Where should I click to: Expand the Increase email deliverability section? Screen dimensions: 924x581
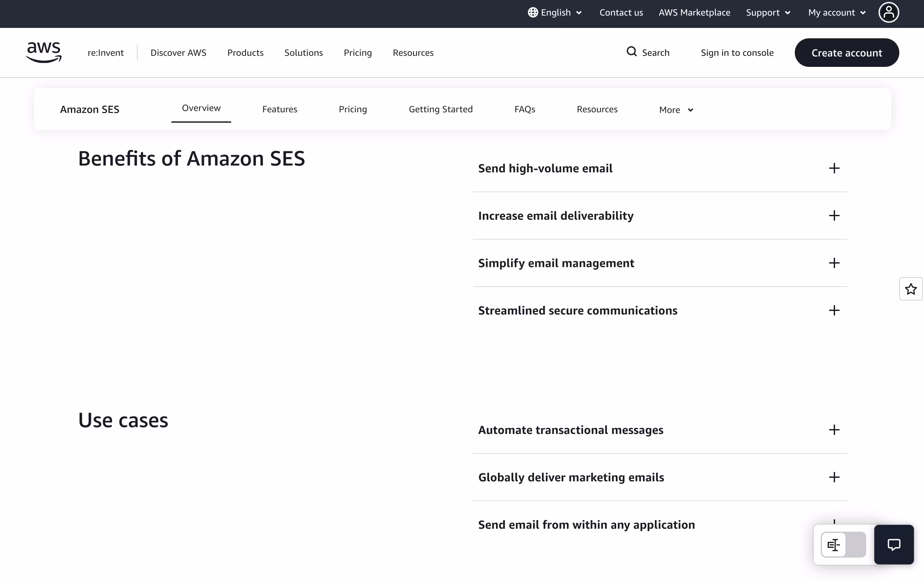point(834,216)
